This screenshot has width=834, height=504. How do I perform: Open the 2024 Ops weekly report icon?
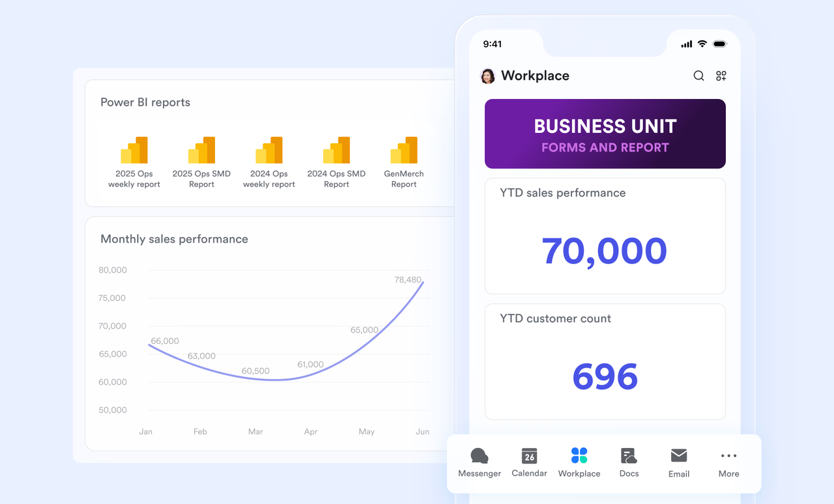click(269, 150)
